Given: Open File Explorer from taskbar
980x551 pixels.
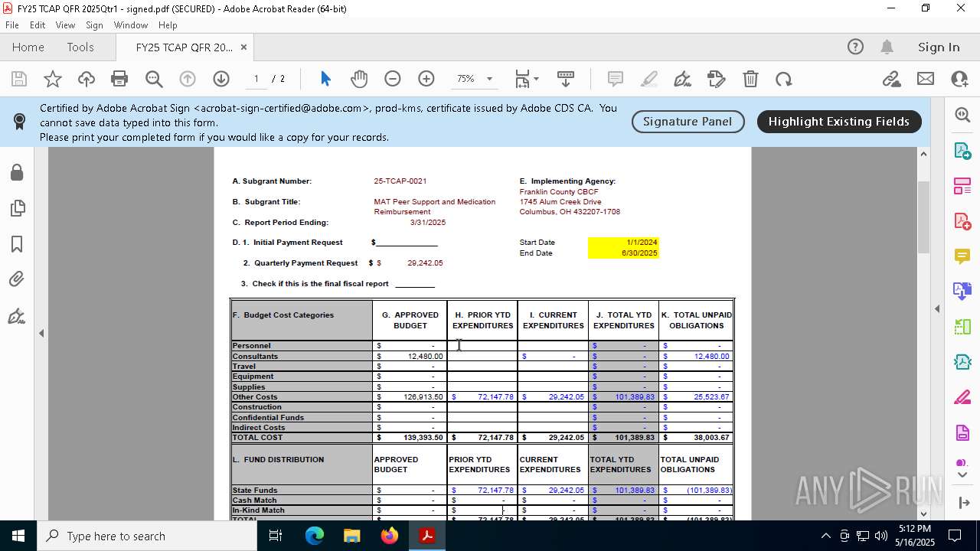Looking at the screenshot, I should [351, 536].
